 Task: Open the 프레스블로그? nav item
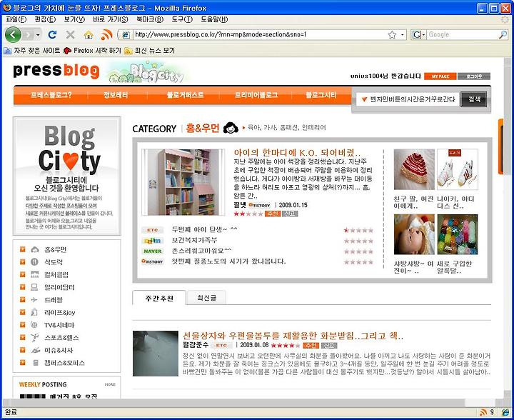pyautogui.click(x=51, y=95)
